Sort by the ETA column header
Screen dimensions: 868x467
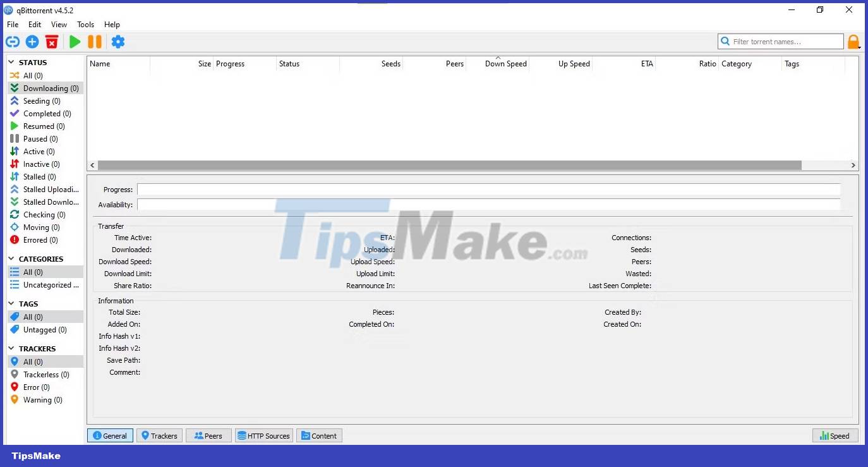tap(624, 64)
